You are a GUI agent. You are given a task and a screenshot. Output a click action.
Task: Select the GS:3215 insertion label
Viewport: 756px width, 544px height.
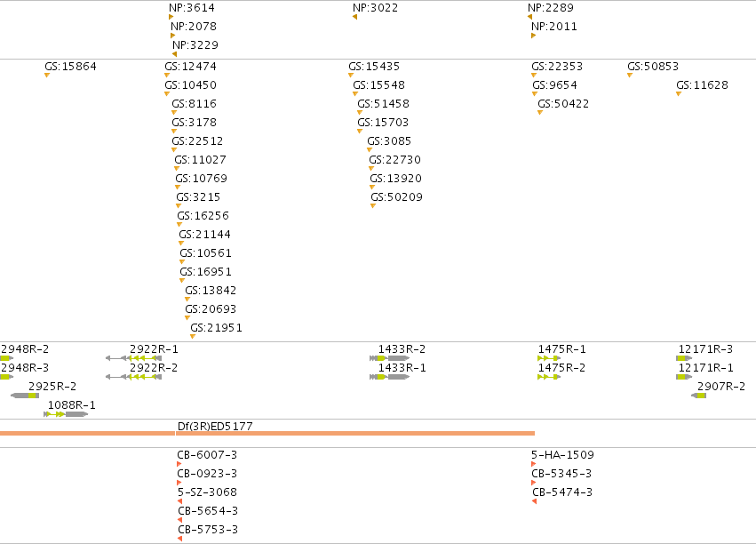tap(198, 197)
